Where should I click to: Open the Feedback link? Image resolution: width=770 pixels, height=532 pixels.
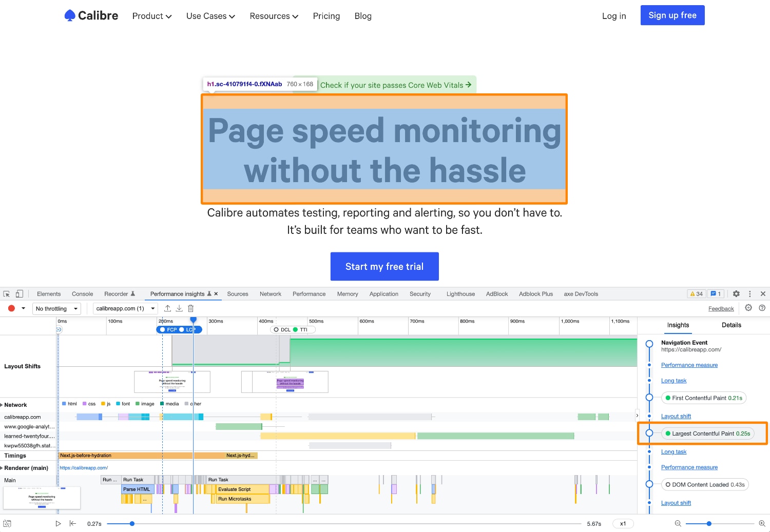coord(721,308)
